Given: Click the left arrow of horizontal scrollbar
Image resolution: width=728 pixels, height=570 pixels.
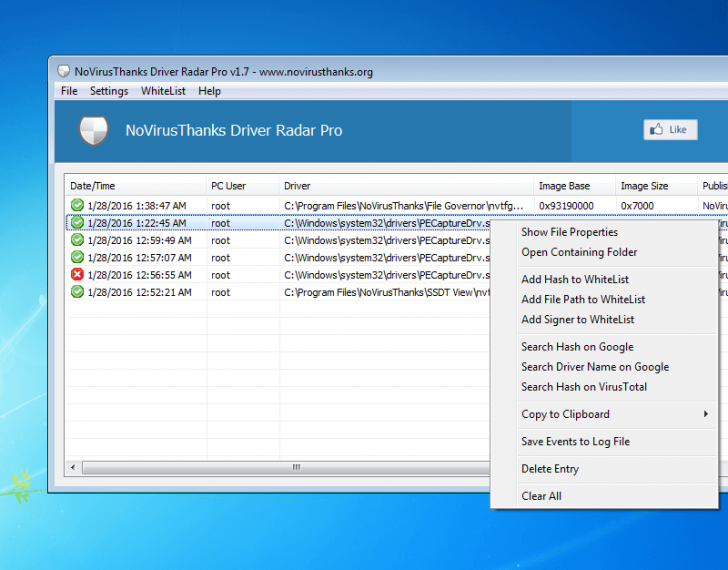Looking at the screenshot, I should (x=73, y=467).
